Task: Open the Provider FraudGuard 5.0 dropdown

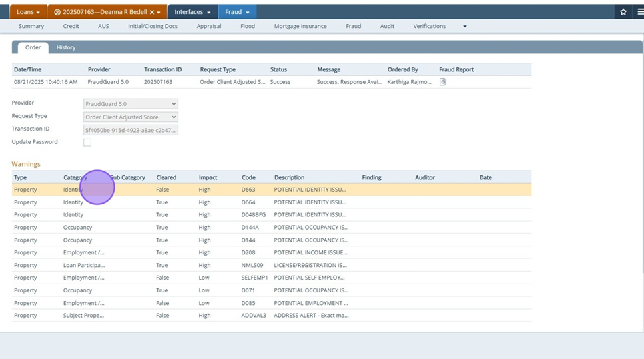Action: pos(131,104)
